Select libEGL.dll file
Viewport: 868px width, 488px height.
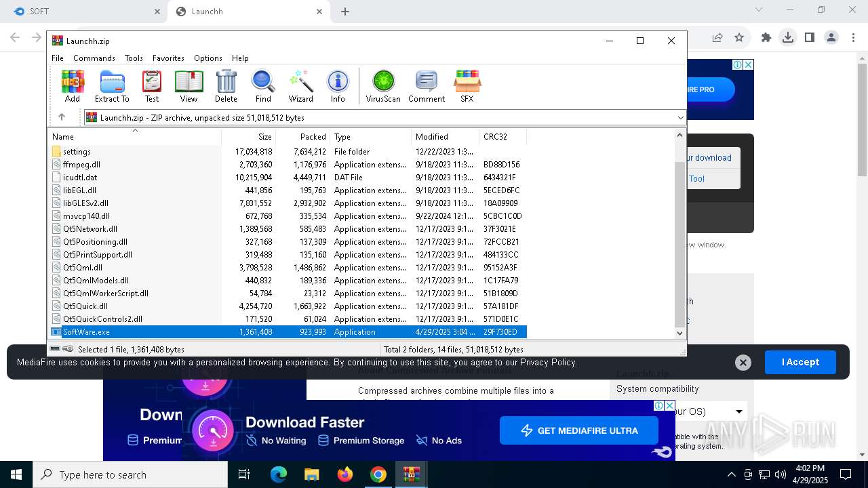tap(288, 190)
